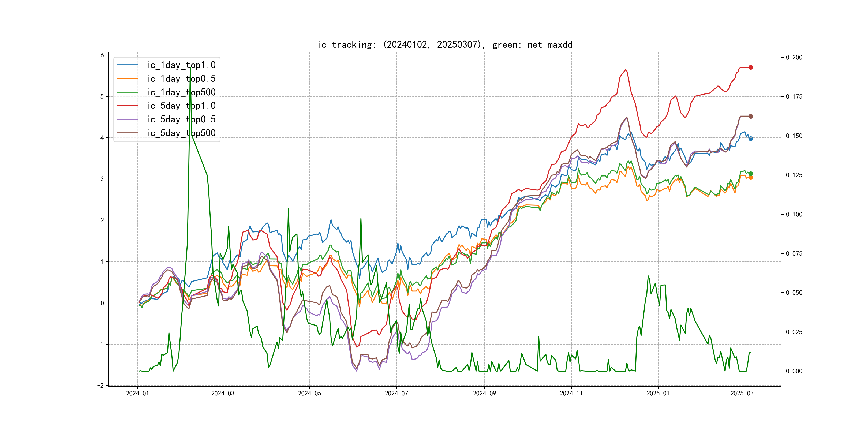Select the ic_1day_top500 legend label

181,92
